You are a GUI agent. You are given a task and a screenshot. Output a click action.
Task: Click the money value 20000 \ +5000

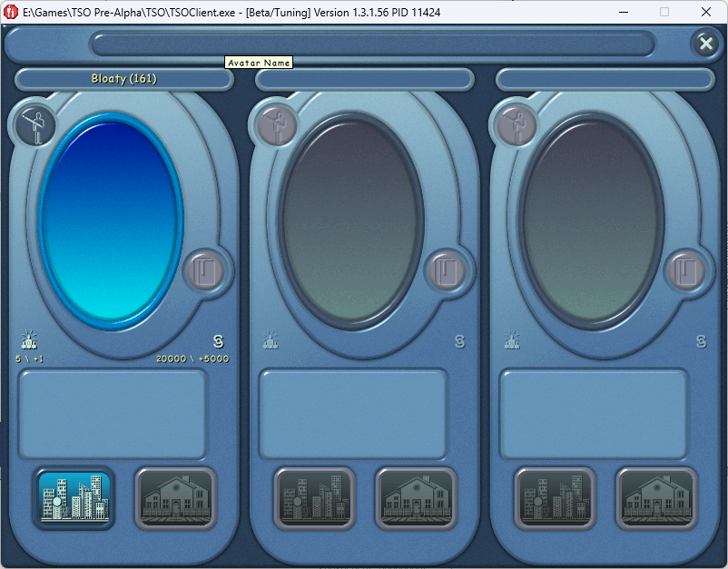tap(192, 358)
